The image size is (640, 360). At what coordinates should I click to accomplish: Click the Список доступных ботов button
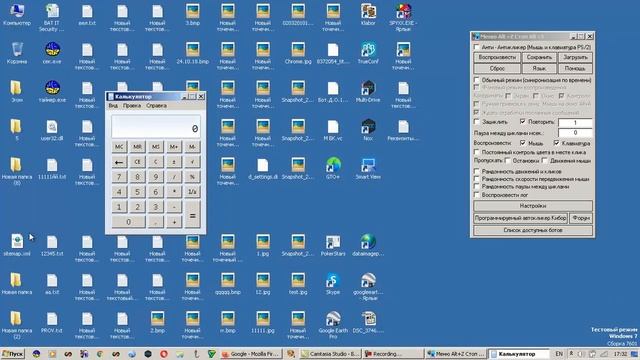click(x=533, y=230)
